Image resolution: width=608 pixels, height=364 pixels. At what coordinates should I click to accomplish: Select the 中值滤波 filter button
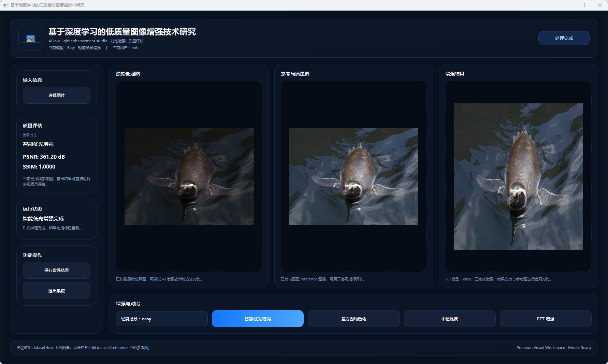[449, 319]
